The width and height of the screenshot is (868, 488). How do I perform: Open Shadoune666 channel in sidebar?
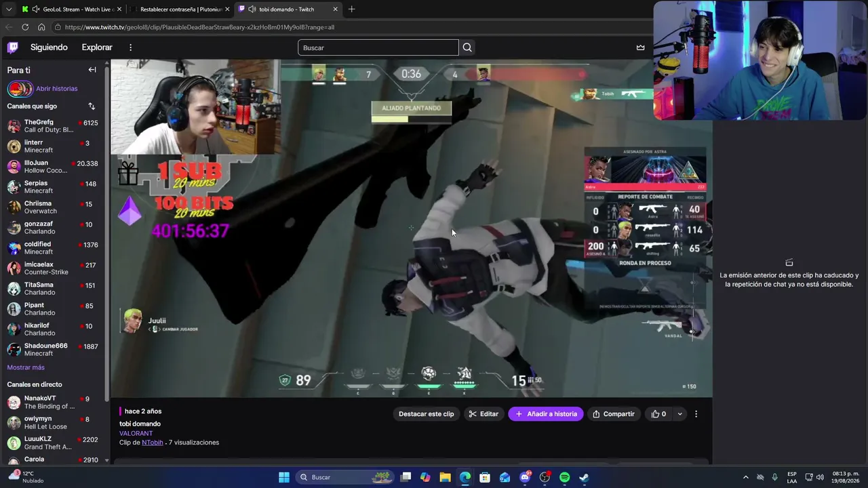coord(53,350)
